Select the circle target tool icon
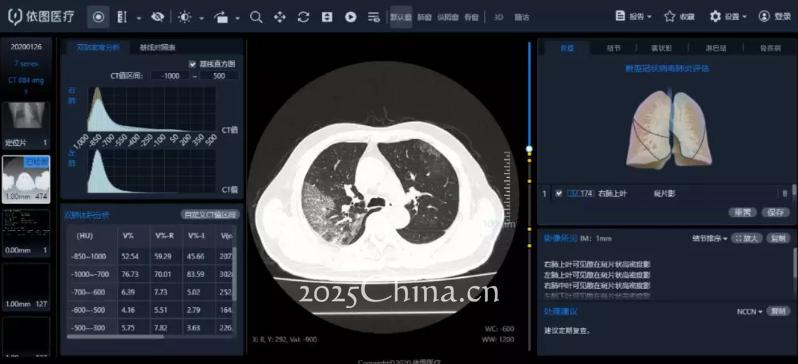798x364 pixels. [x=98, y=17]
